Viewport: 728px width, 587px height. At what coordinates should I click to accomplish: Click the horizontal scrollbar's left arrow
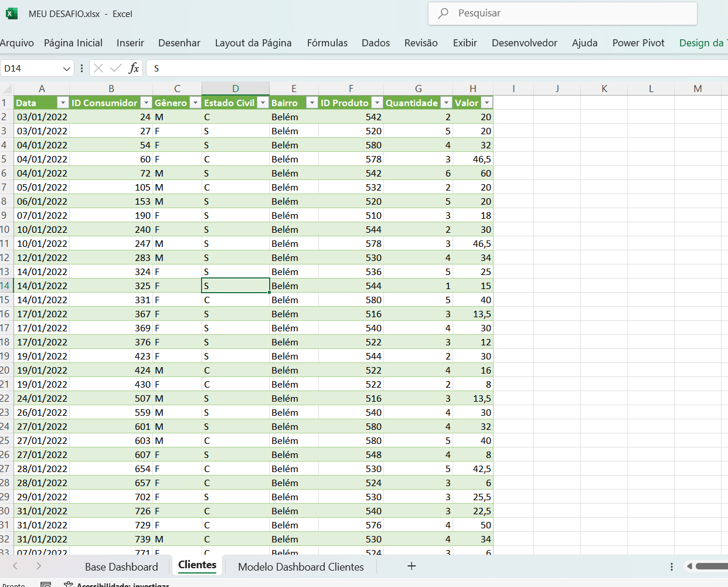pos(690,566)
